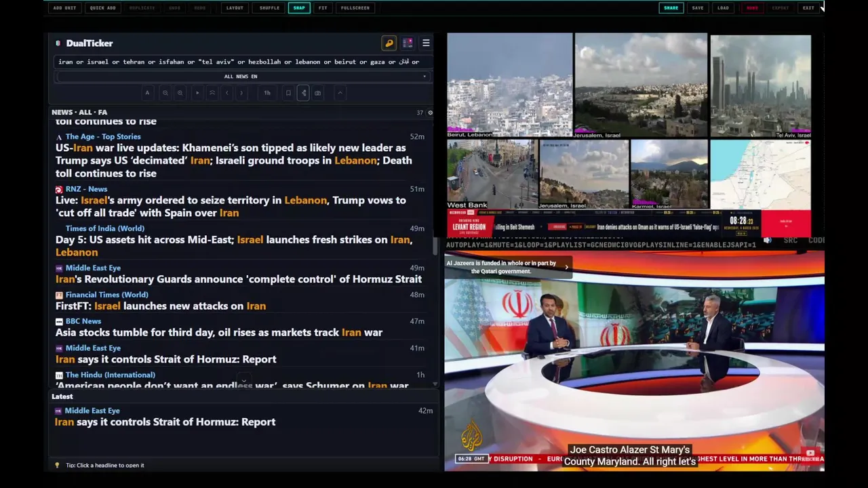
Task: Toggle the share-nodes icon in ticker toolbar
Action: [x=303, y=93]
